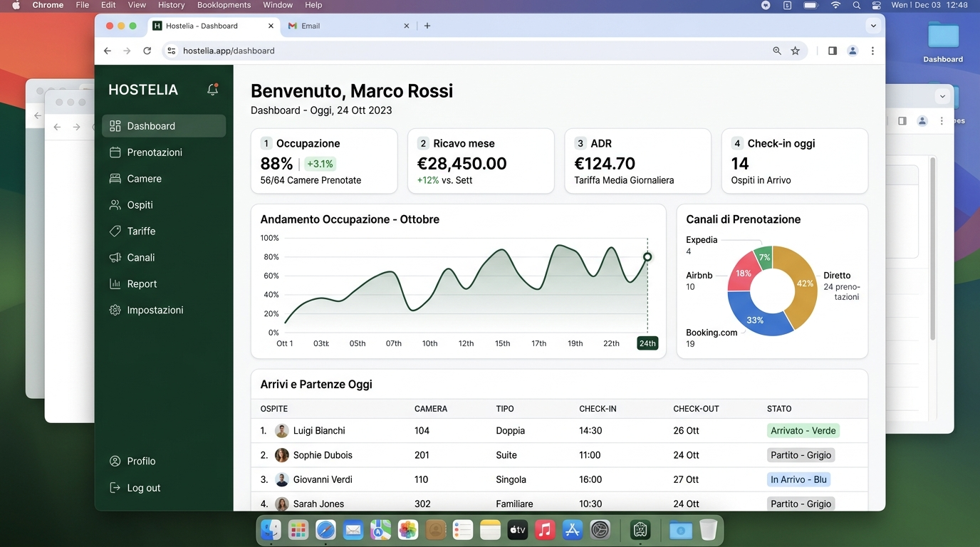This screenshot has height=547, width=980.
Task: Open Control Center in the menu bar
Action: point(876,5)
